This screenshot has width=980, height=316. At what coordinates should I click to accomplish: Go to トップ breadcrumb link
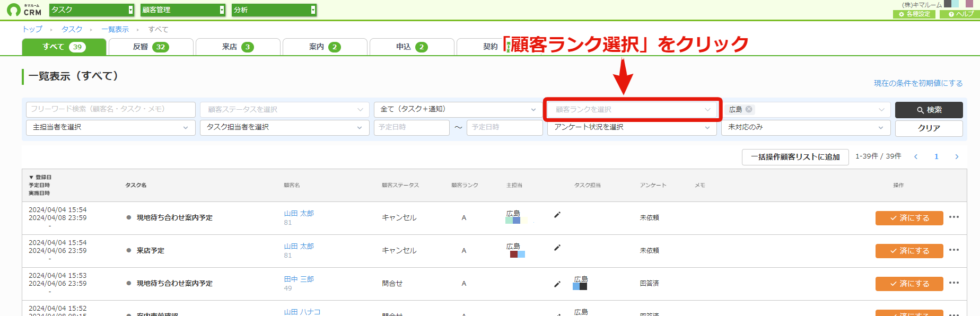pyautogui.click(x=32, y=29)
